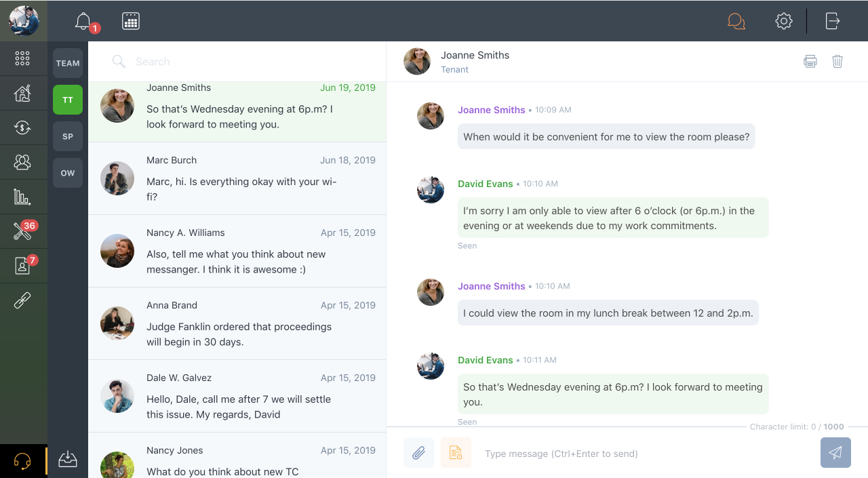Click the link icon in the sidebar
Image resolution: width=868 pixels, height=478 pixels.
pyautogui.click(x=24, y=299)
